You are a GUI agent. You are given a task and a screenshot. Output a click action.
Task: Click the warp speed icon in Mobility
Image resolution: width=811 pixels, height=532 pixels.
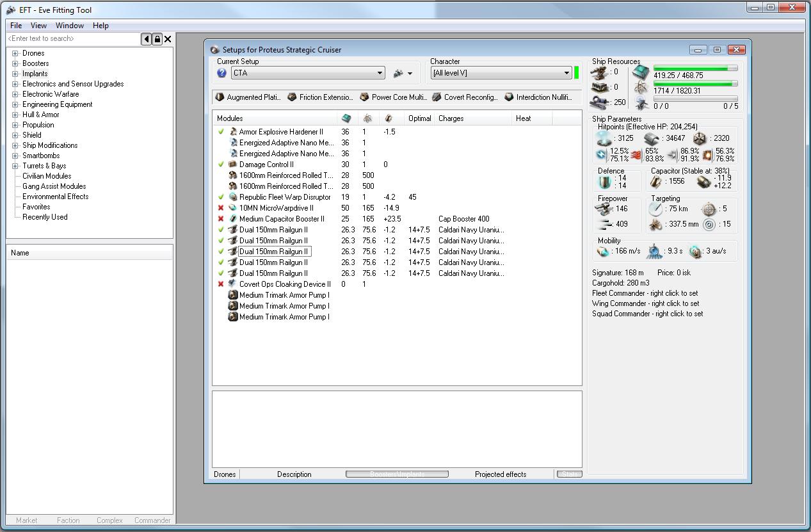click(x=696, y=252)
